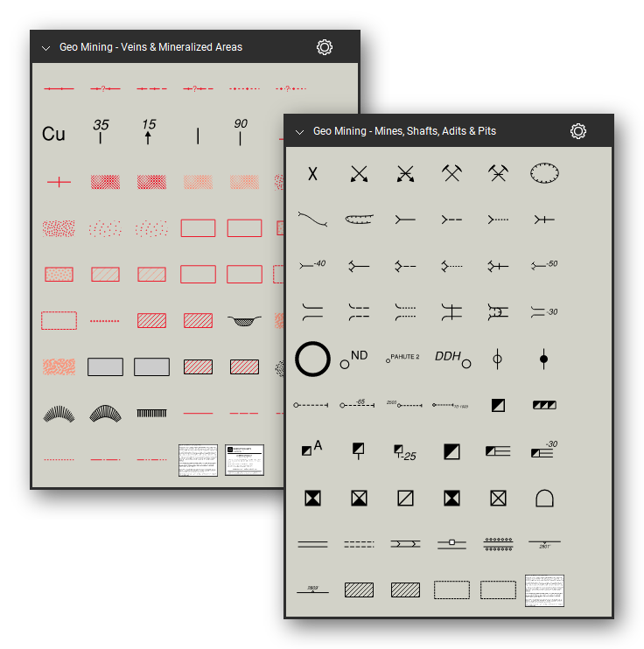Collapse the Veins & Mineralized Areas panel

point(46,48)
